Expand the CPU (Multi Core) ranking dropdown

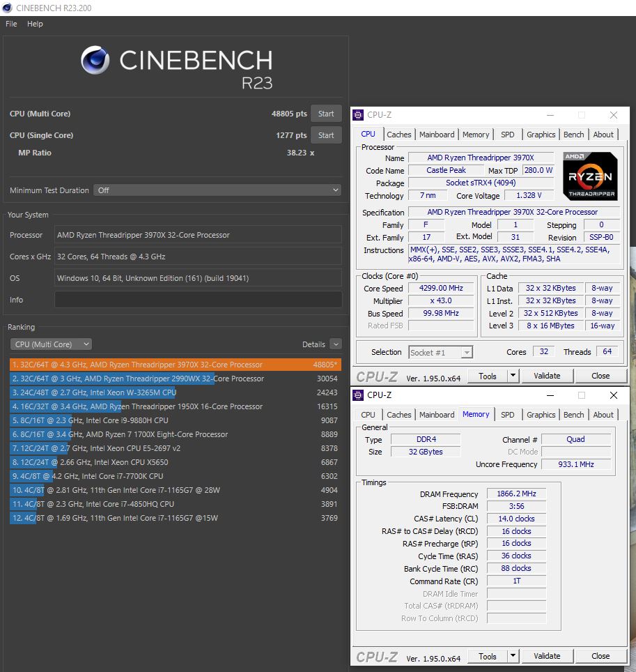tap(51, 344)
